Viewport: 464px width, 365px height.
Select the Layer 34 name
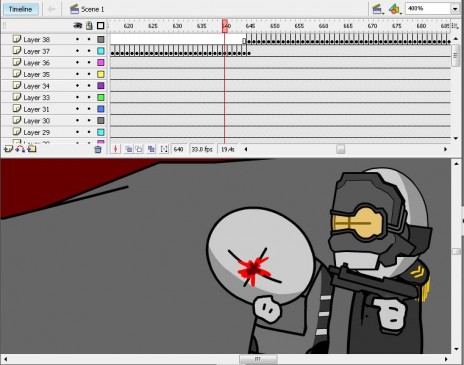36,86
